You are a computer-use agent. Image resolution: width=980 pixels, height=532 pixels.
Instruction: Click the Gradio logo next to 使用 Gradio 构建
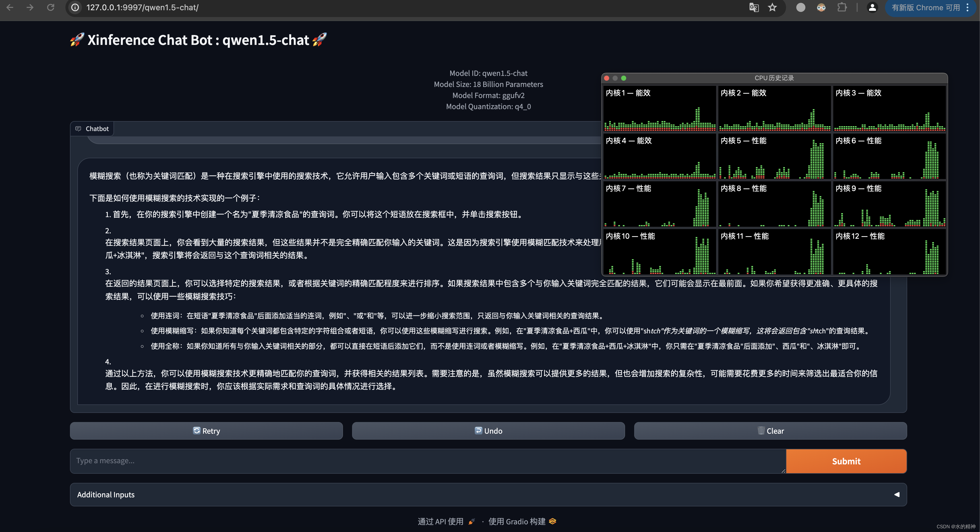(553, 521)
